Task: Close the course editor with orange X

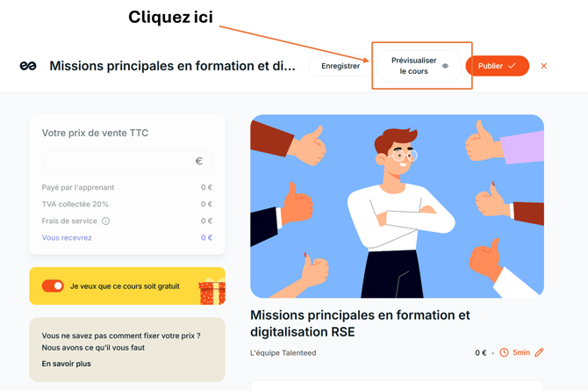Action: click(x=544, y=66)
